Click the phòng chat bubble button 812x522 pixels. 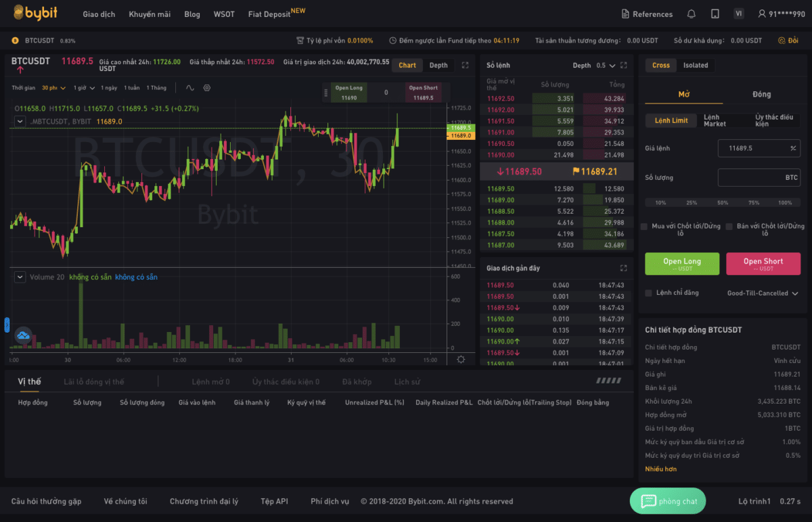click(x=668, y=501)
